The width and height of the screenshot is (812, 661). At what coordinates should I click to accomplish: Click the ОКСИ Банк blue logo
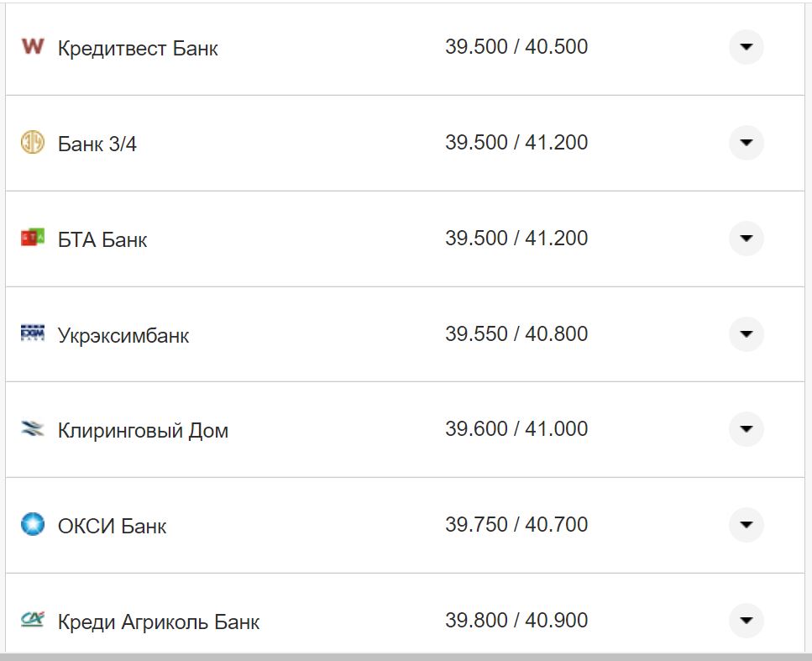32,525
